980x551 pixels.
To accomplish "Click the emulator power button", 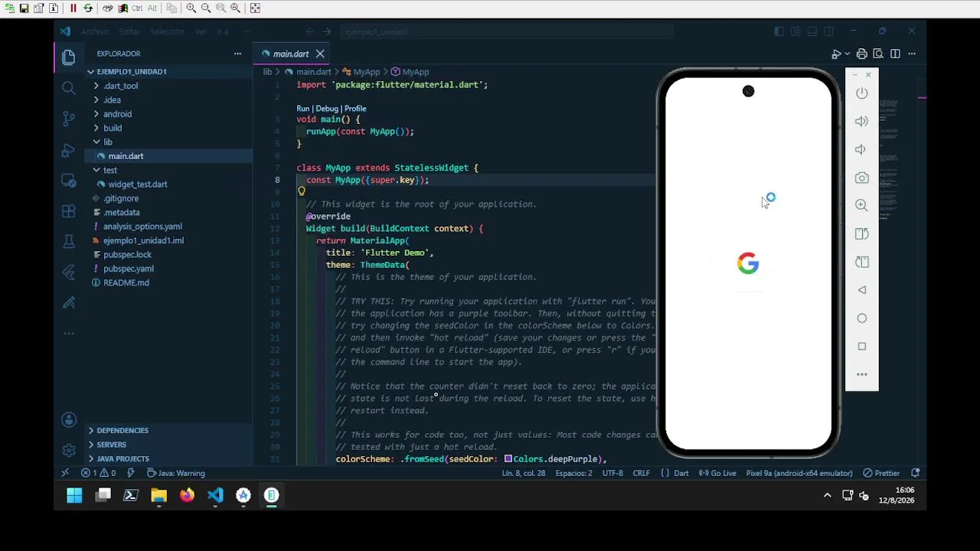I will (x=862, y=93).
